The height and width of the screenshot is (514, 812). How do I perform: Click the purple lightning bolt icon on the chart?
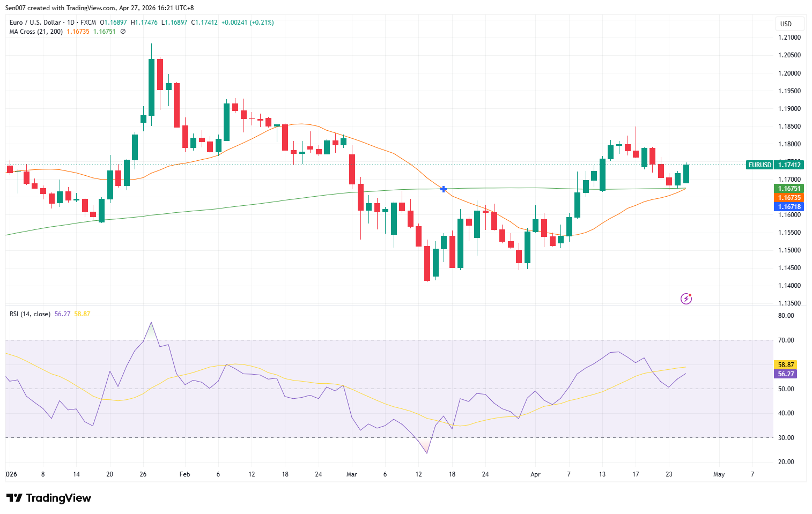[x=686, y=299]
